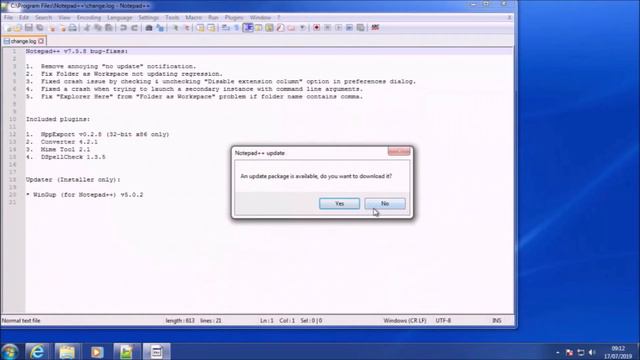Click the macro Playback icon
The image size is (640, 360).
[x=338, y=28]
